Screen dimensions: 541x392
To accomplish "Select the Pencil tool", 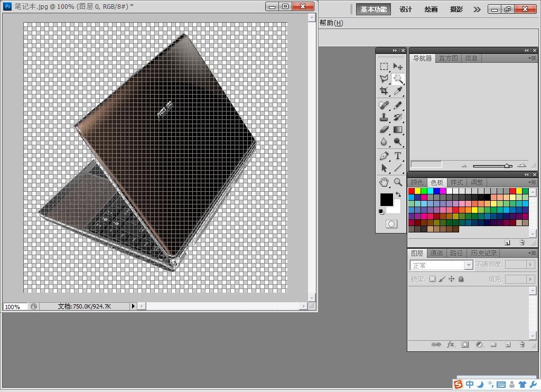I will click(398, 105).
